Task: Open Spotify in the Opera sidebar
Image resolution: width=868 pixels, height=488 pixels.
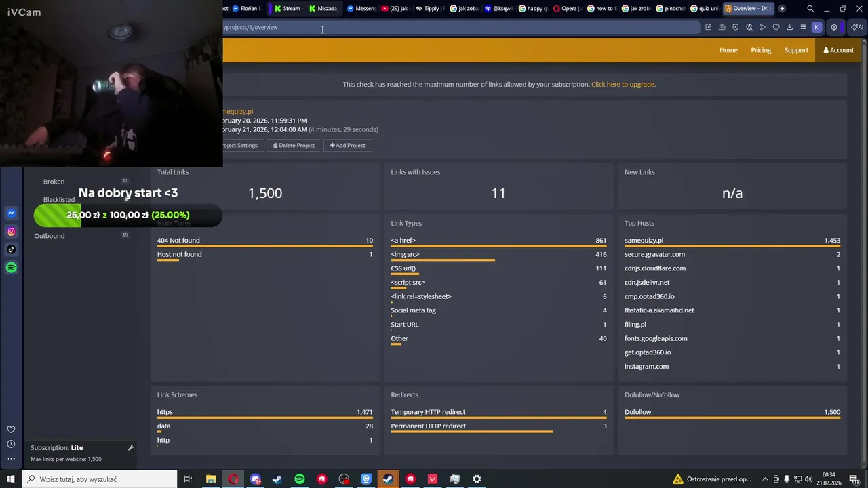Action: tap(11, 268)
